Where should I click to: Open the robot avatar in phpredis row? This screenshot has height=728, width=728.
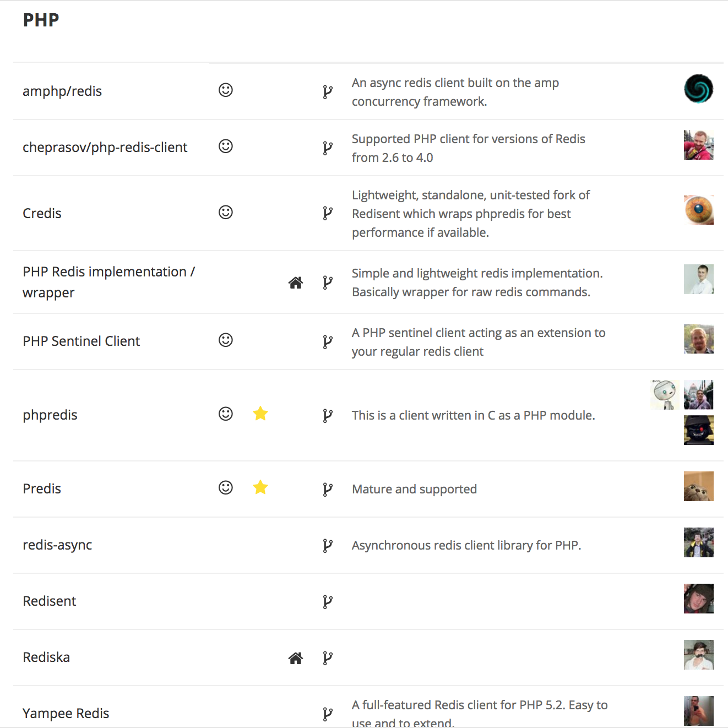click(665, 395)
